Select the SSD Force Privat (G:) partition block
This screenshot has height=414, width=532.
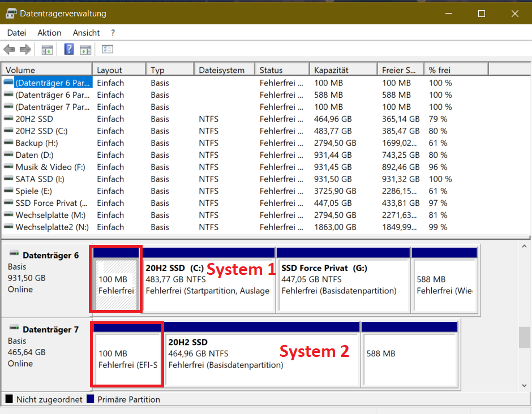click(x=343, y=280)
